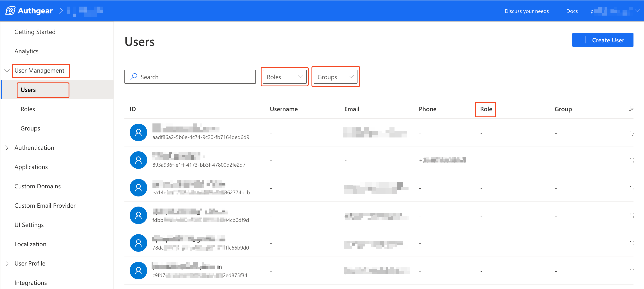Open the Groups filter dropdown
Image resolution: width=644 pixels, height=289 pixels.
335,77
